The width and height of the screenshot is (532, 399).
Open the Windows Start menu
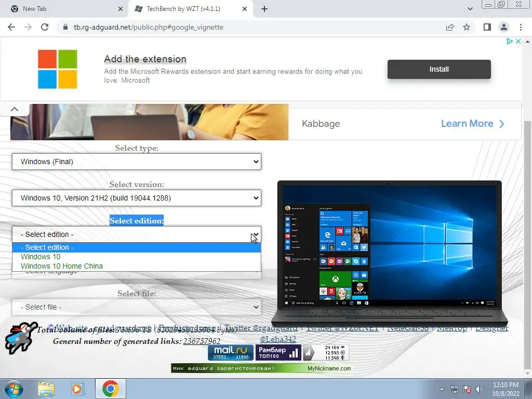[x=14, y=389]
